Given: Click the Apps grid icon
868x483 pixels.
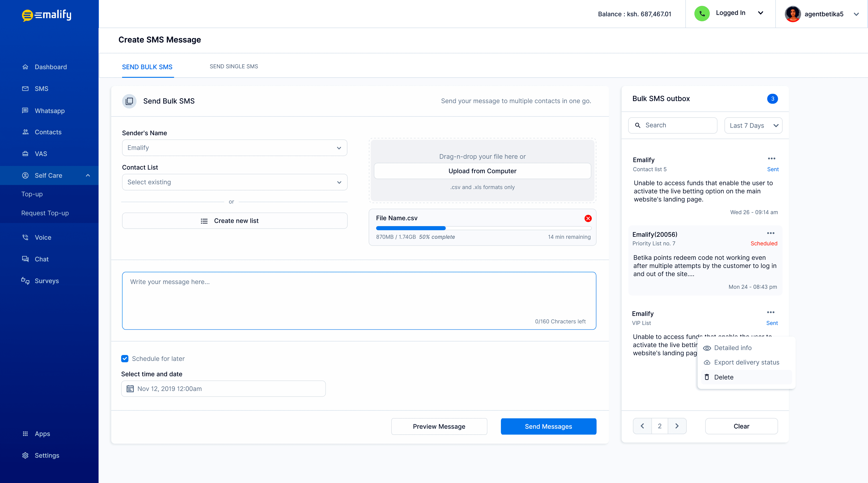Looking at the screenshot, I should (x=25, y=434).
